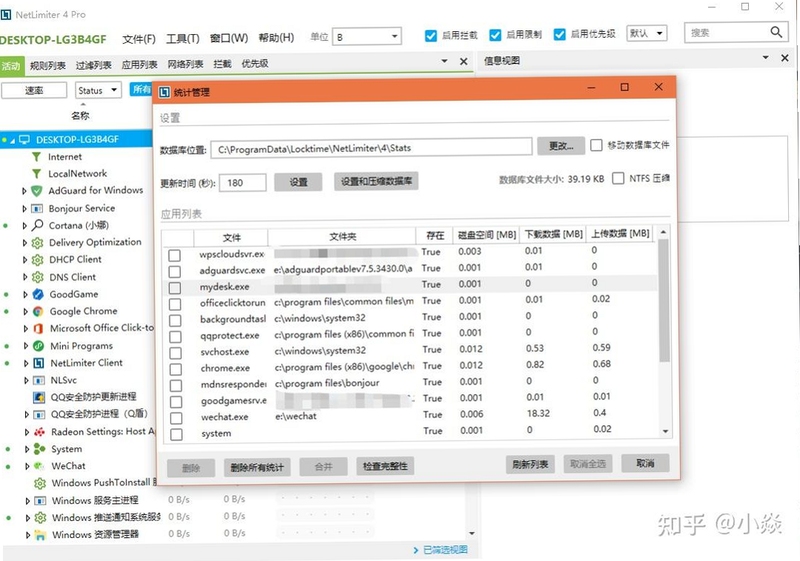Click the GoodGame app icon
The image size is (800, 561).
coord(38,294)
